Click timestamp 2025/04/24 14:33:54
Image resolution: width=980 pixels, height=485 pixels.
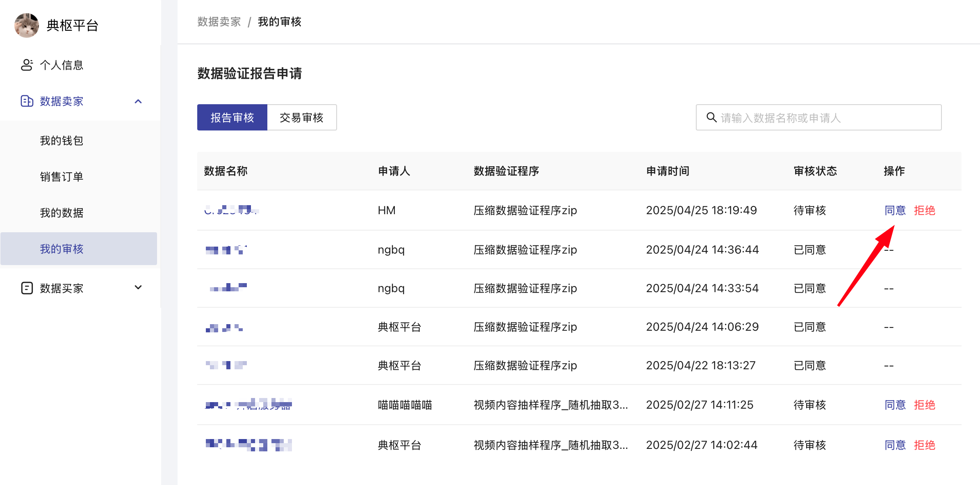702,288
